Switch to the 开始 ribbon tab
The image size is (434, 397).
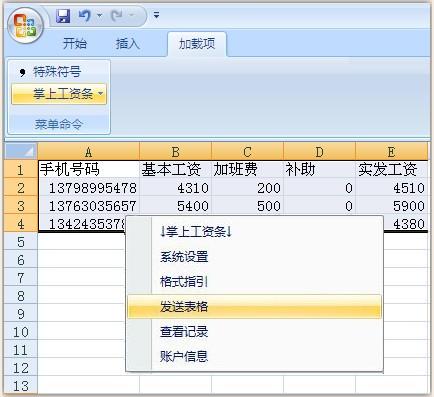pos(75,44)
